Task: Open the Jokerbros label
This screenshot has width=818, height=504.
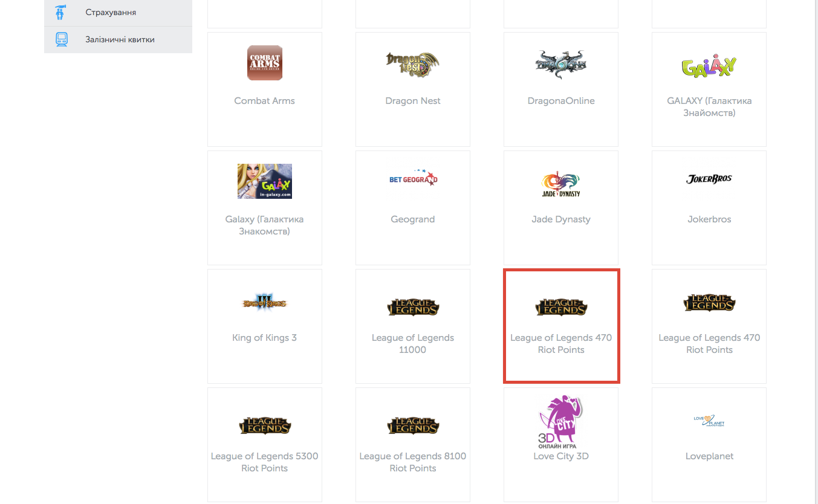Action: coord(709,219)
